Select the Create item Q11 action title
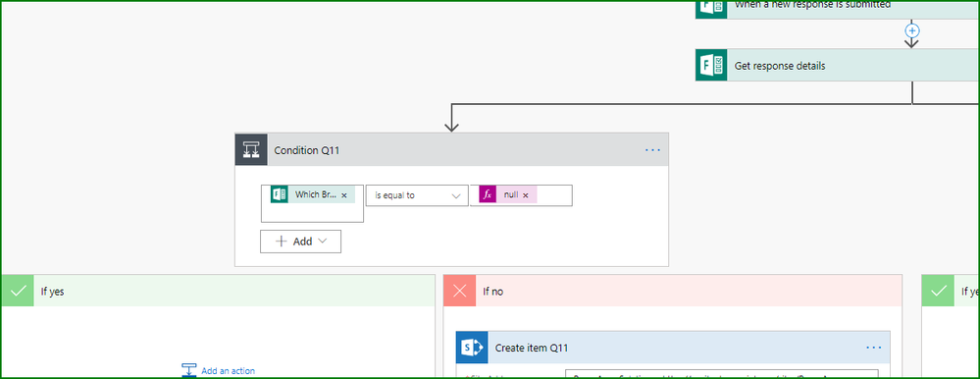Image resolution: width=980 pixels, height=379 pixels. 532,348
